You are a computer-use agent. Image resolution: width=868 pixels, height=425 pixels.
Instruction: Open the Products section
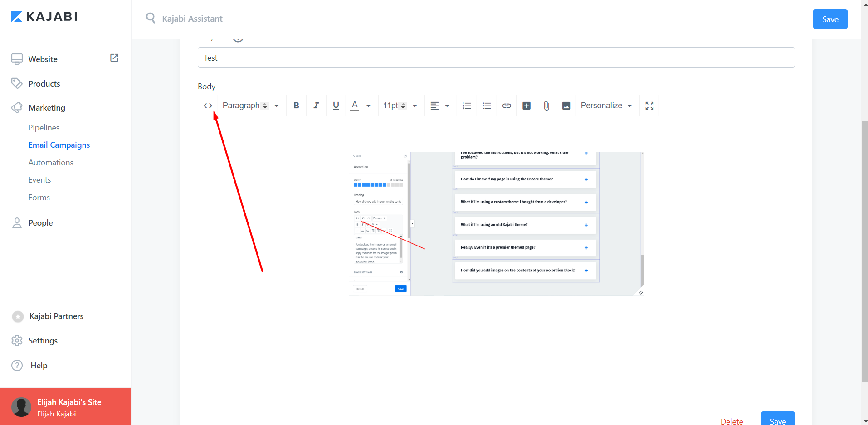pyautogui.click(x=44, y=84)
